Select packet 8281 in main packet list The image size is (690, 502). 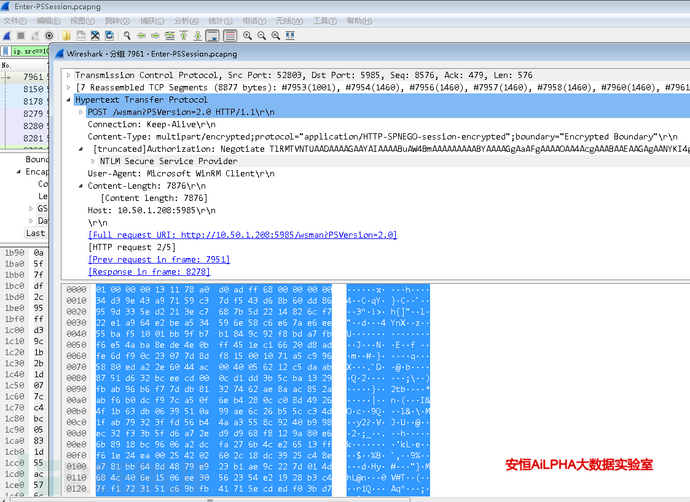tap(24, 139)
